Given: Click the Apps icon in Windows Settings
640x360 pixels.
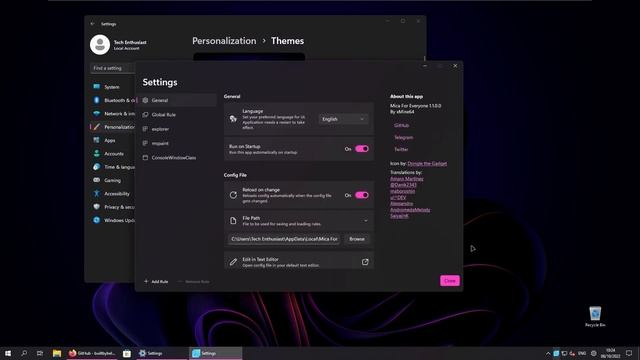Looking at the screenshot, I should point(96,140).
